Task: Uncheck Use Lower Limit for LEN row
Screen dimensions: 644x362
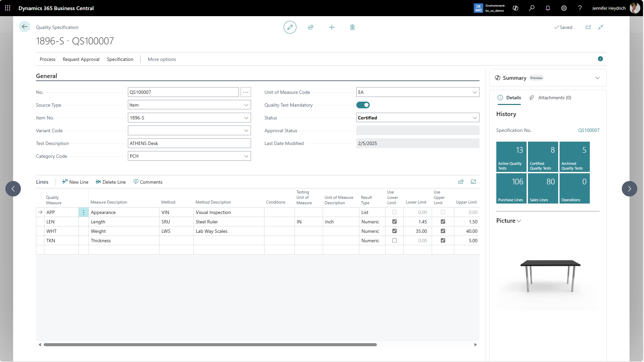Action: coord(394,222)
